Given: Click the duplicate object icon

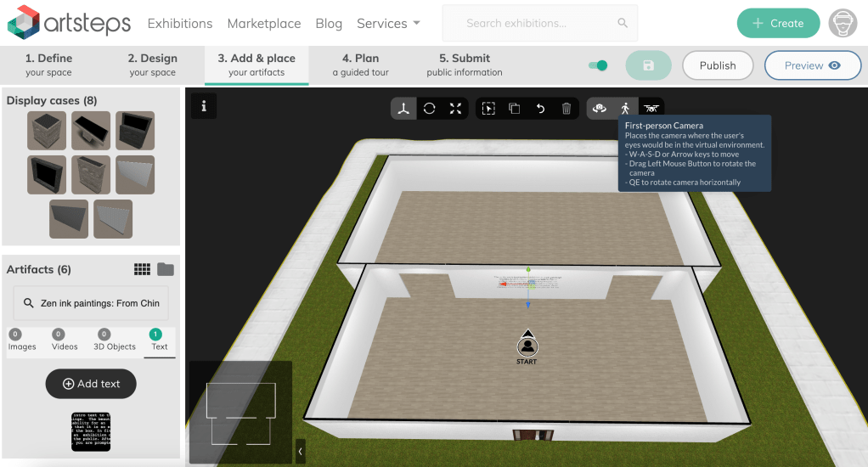Looking at the screenshot, I should [515, 109].
